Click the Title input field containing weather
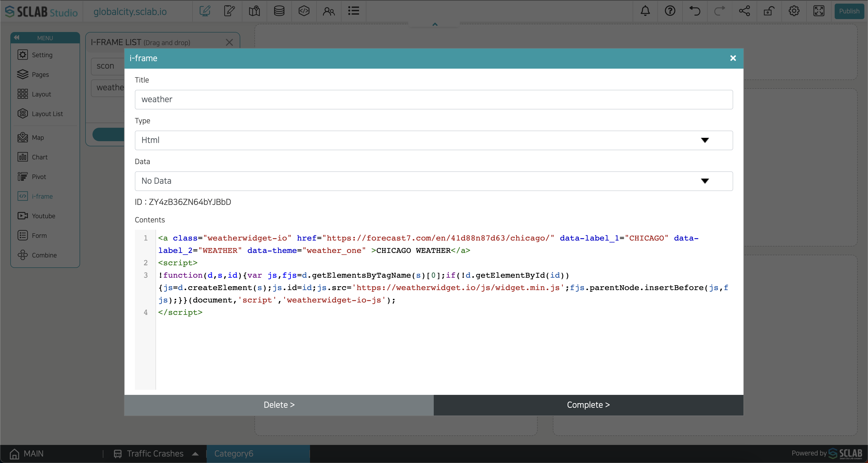 pyautogui.click(x=434, y=99)
